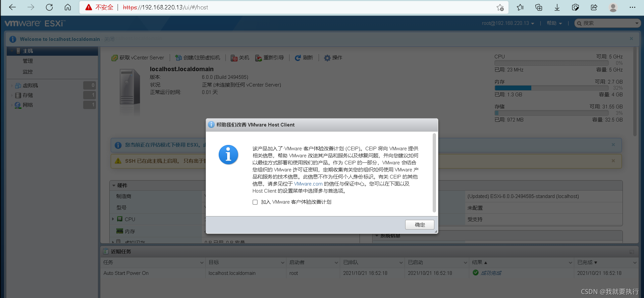This screenshot has width=644, height=298.
Task: Click the 内存 memory usage bar
Action: [551, 88]
